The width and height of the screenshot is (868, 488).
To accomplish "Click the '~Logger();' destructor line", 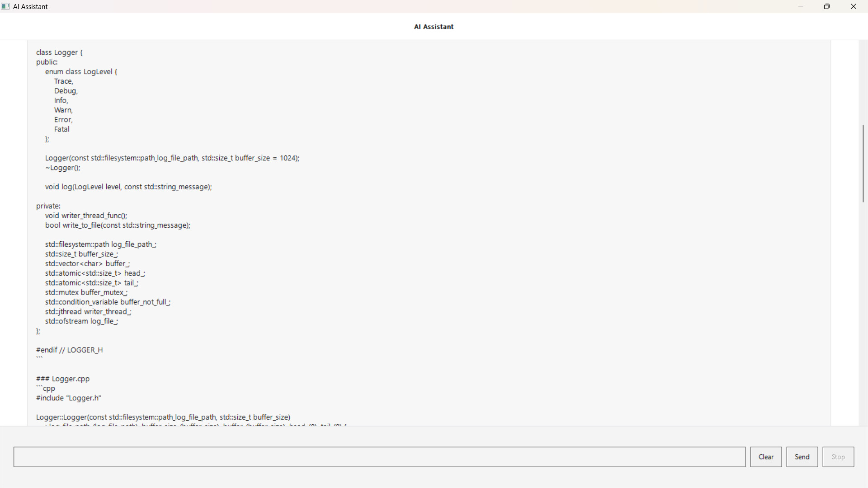I will coord(63,168).
